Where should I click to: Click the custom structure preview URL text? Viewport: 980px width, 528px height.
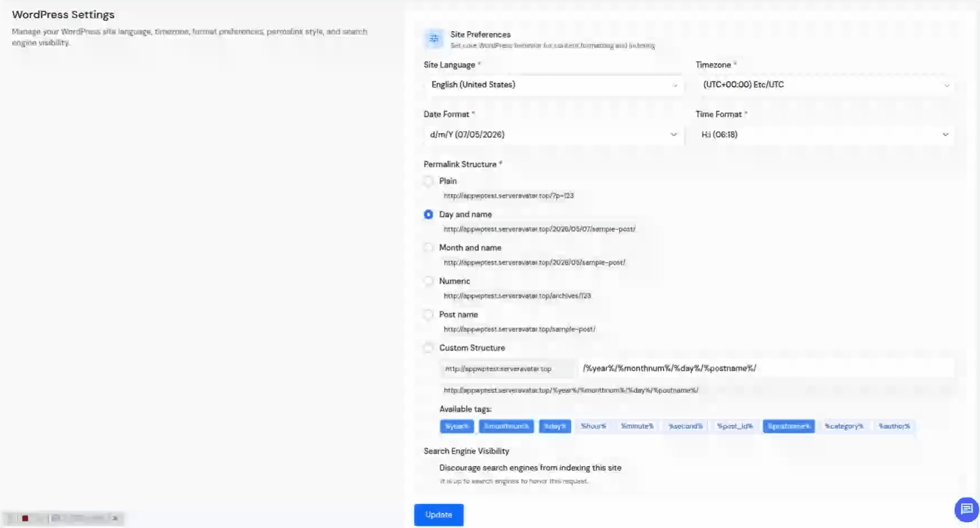pos(571,391)
